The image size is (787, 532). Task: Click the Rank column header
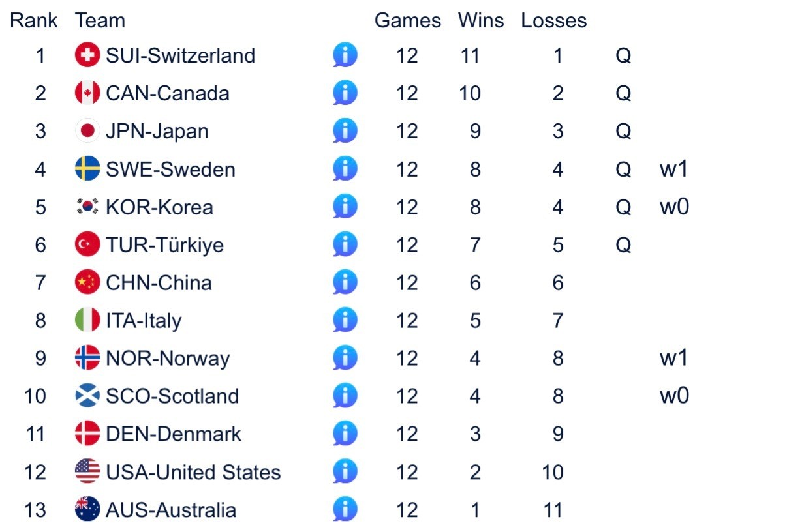click(x=34, y=21)
